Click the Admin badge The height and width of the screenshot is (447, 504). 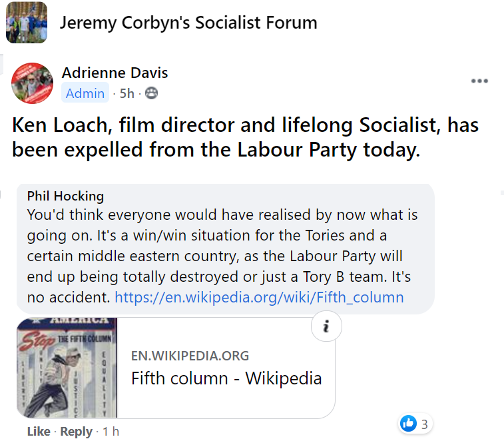[x=85, y=93]
